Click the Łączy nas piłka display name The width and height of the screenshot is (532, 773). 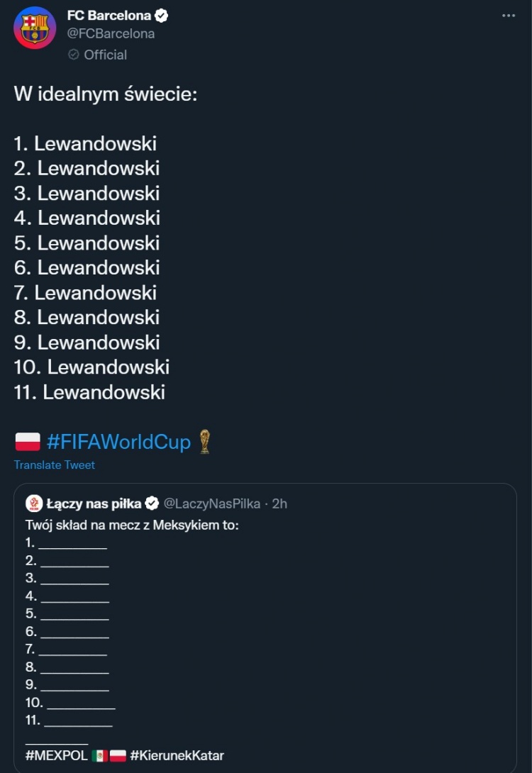click(x=94, y=504)
